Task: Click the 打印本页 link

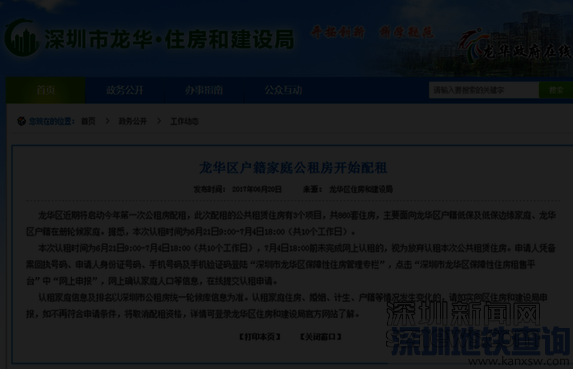Action: coord(260,336)
